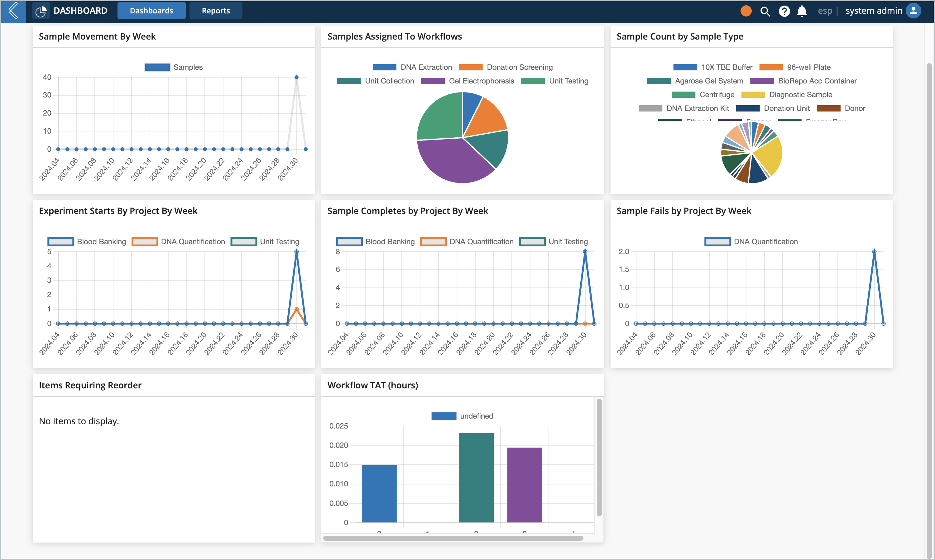Viewport: 935px width, 560px height.
Task: Click the Experiment Starts By Project By Week title
Action: (118, 211)
